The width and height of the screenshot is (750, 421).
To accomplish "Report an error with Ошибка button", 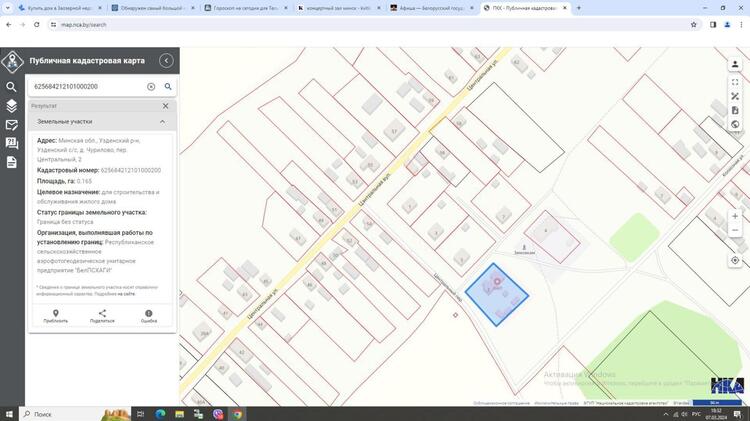I will [149, 316].
